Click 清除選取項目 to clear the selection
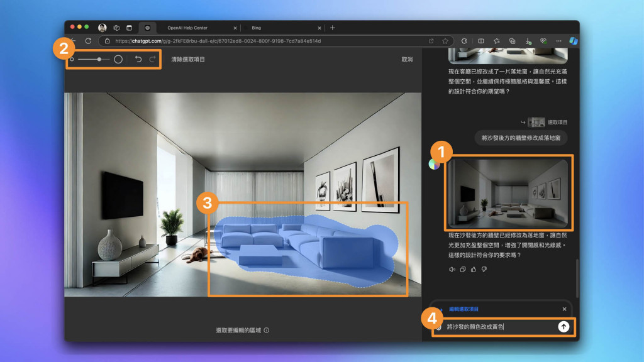Viewport: 644px width, 362px height. pyautogui.click(x=188, y=59)
